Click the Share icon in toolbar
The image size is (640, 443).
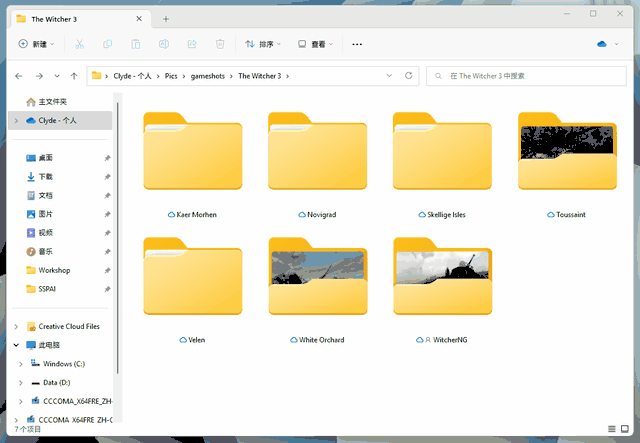(192, 44)
